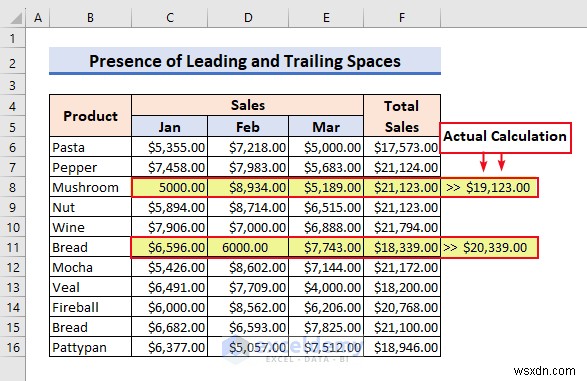587x381 pixels.
Task: Click Fireball's Jan value $6,000.00
Action: pos(170,307)
